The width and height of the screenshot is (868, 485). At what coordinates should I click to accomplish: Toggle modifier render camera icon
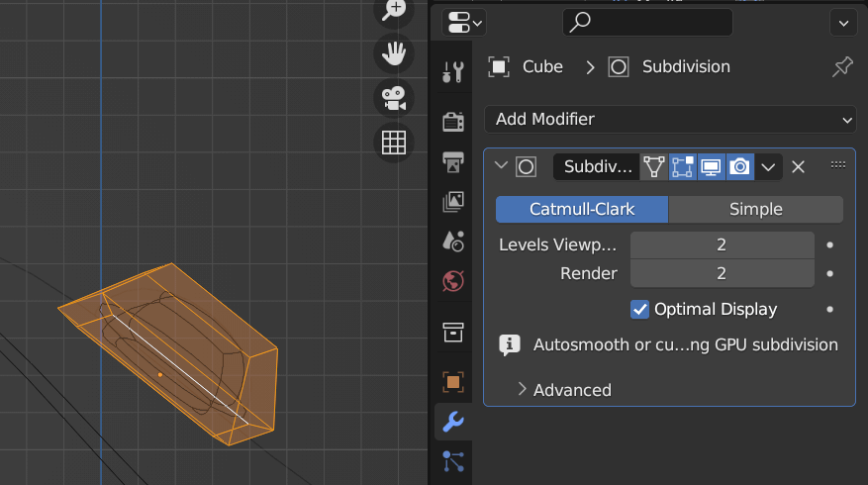pyautogui.click(x=739, y=166)
